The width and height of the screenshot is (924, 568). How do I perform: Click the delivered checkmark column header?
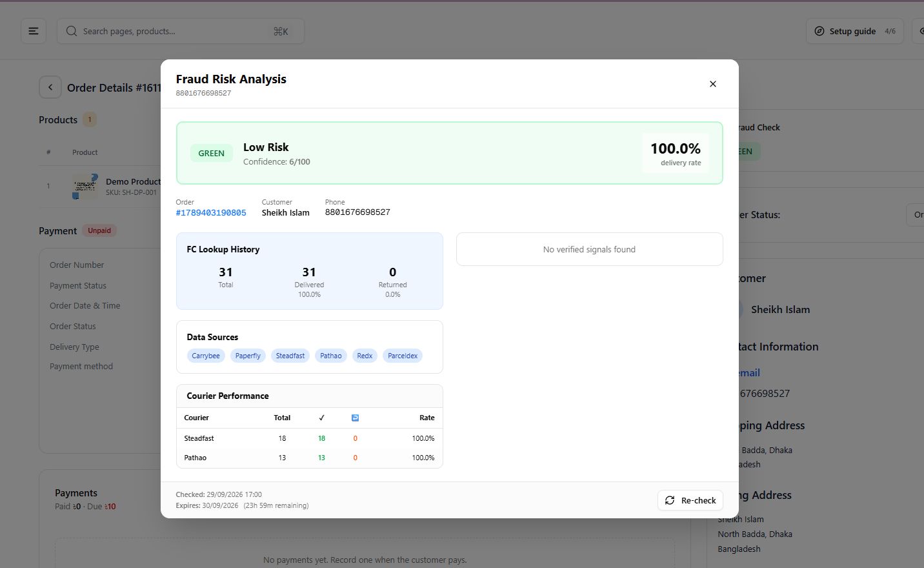(321, 418)
